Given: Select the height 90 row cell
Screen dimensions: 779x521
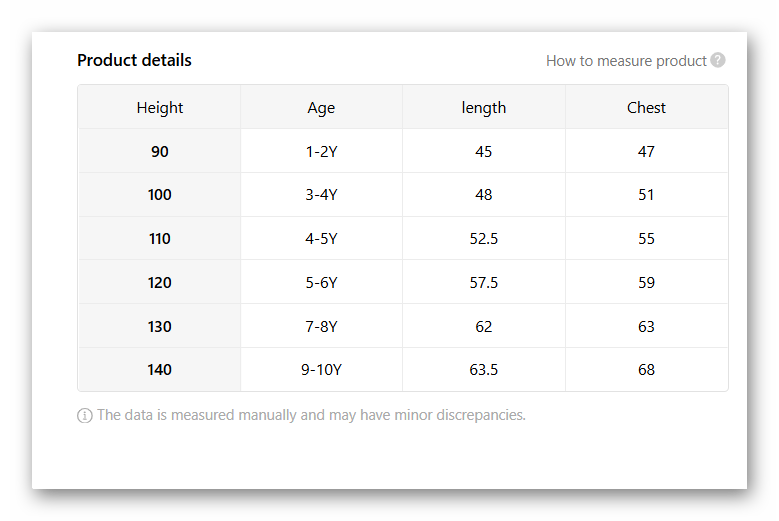Looking at the screenshot, I should pos(160,152).
